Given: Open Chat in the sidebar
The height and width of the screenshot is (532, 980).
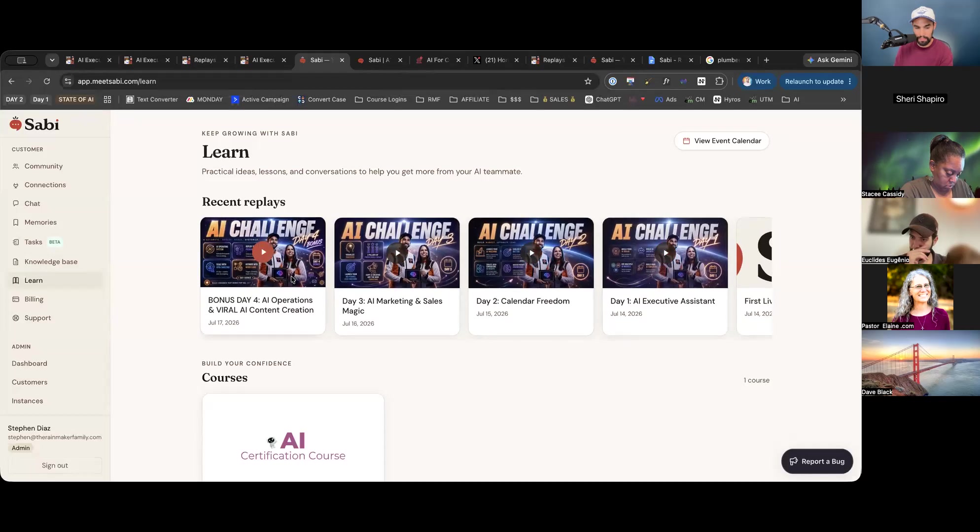Looking at the screenshot, I should (55, 203).
